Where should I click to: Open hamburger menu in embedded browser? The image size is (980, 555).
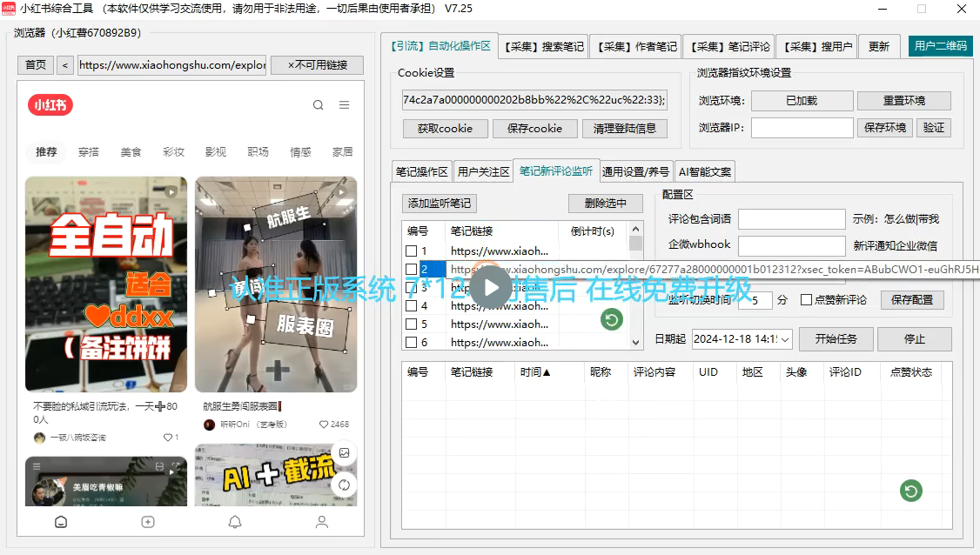point(345,105)
